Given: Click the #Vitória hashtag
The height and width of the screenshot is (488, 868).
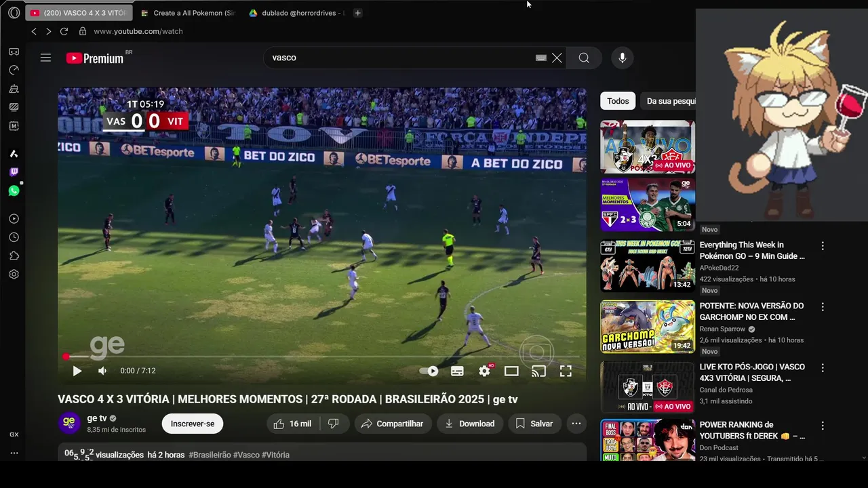Looking at the screenshot, I should (x=275, y=455).
